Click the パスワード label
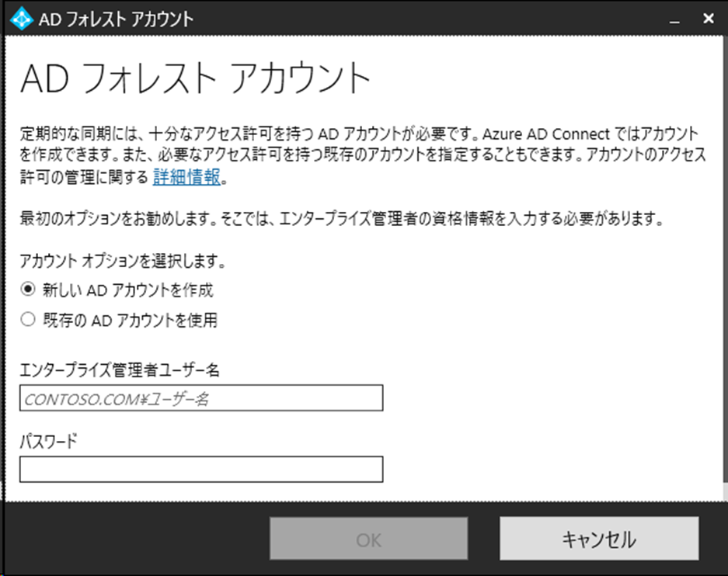728x576 pixels. [x=48, y=441]
